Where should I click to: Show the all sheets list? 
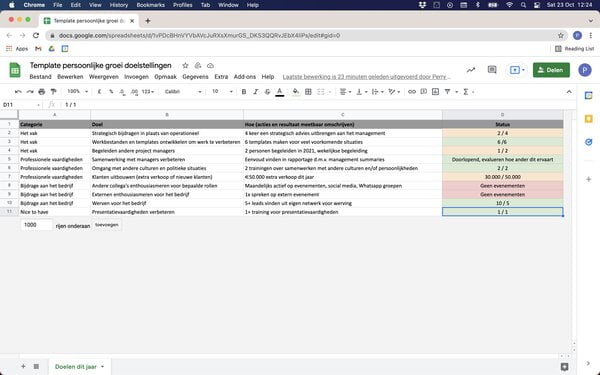36,367
